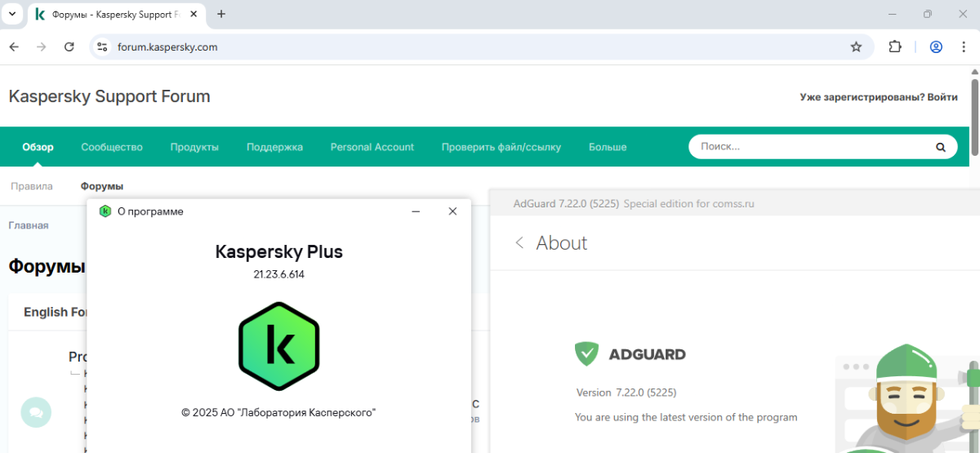980x453 pixels.
Task: Click the forum chat bubble button
Action: coord(36,412)
